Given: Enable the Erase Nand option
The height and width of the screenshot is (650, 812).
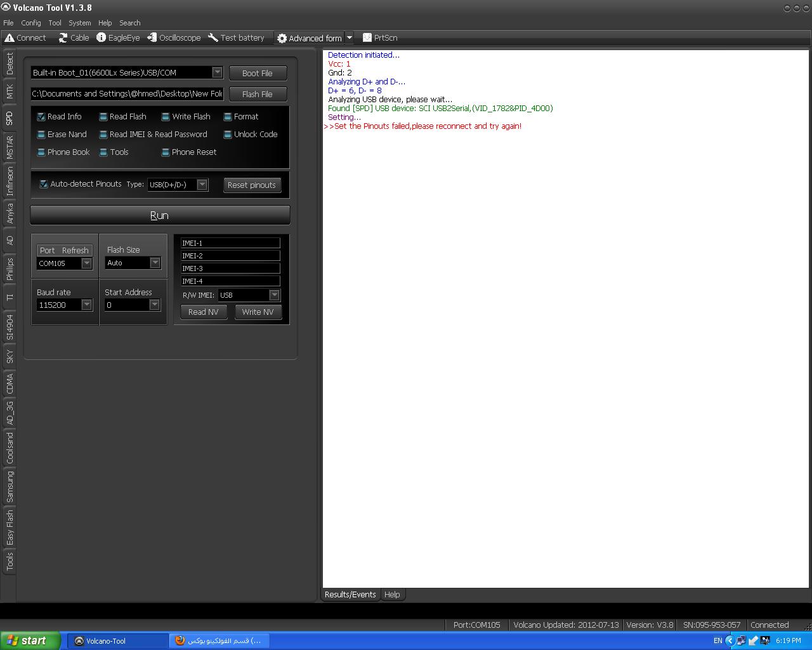Looking at the screenshot, I should point(41,135).
